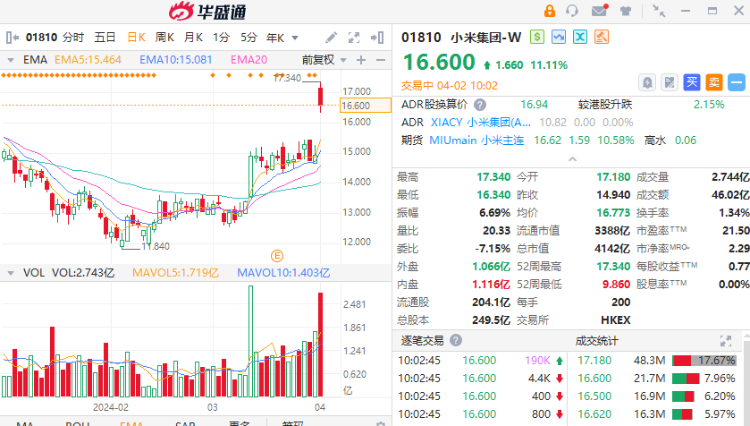The image size is (750, 426).
Task: Click the green dollar badge next to 小米集团-W
Action: 537,37
